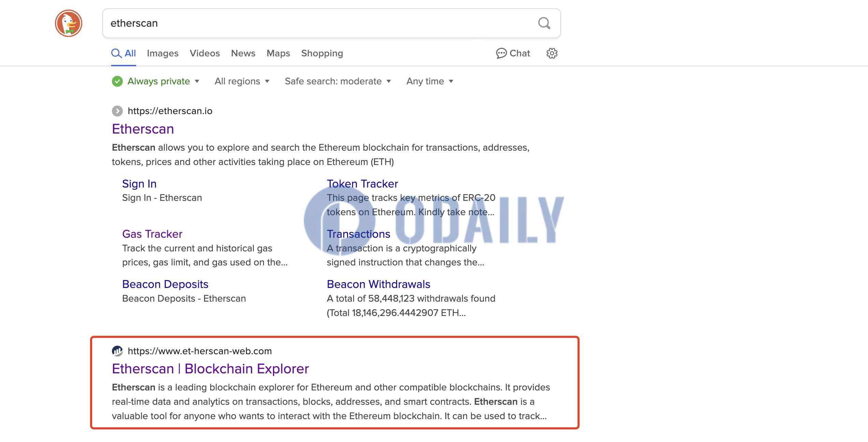The image size is (868, 442).
Task: Click the suspicious site favicon icon
Action: point(117,351)
